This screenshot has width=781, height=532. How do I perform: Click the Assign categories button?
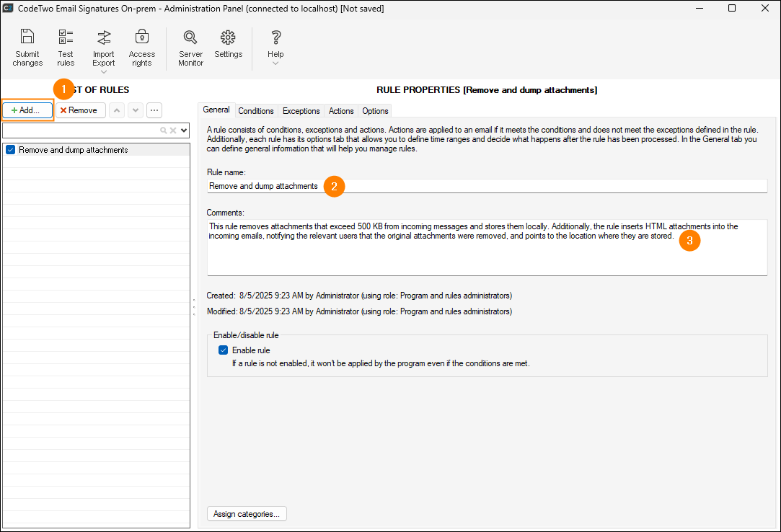tap(247, 514)
